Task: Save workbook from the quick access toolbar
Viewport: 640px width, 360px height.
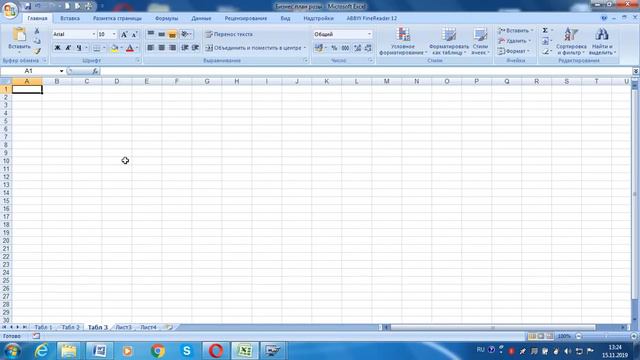Action: [x=28, y=6]
